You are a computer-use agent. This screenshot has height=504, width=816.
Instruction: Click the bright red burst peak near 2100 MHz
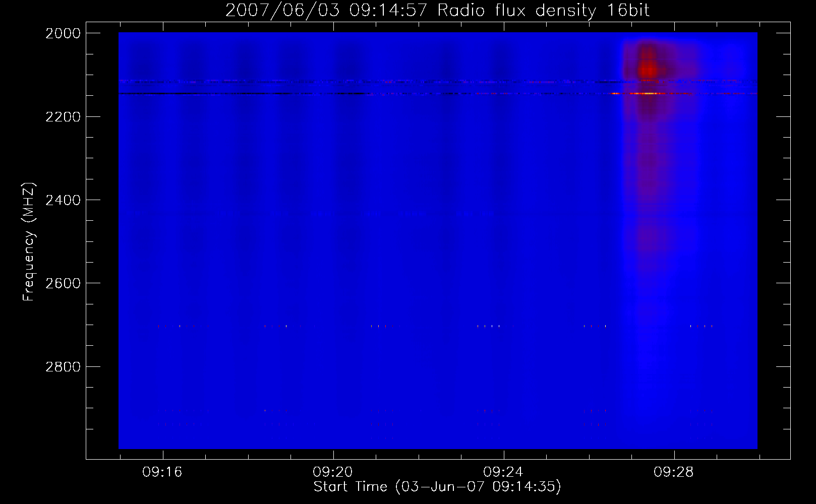[x=648, y=70]
